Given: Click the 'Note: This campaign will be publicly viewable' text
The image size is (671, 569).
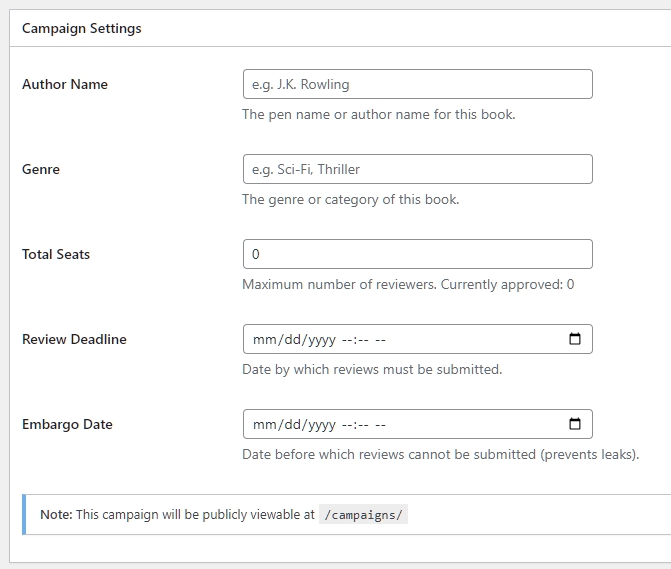Looking at the screenshot, I should click(178, 514).
